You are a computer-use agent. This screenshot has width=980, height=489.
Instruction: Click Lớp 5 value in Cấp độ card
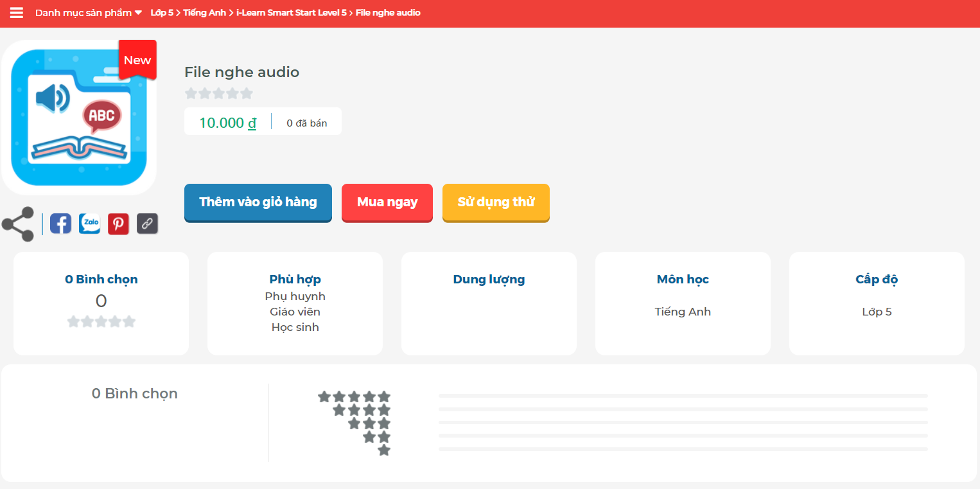[x=877, y=312]
